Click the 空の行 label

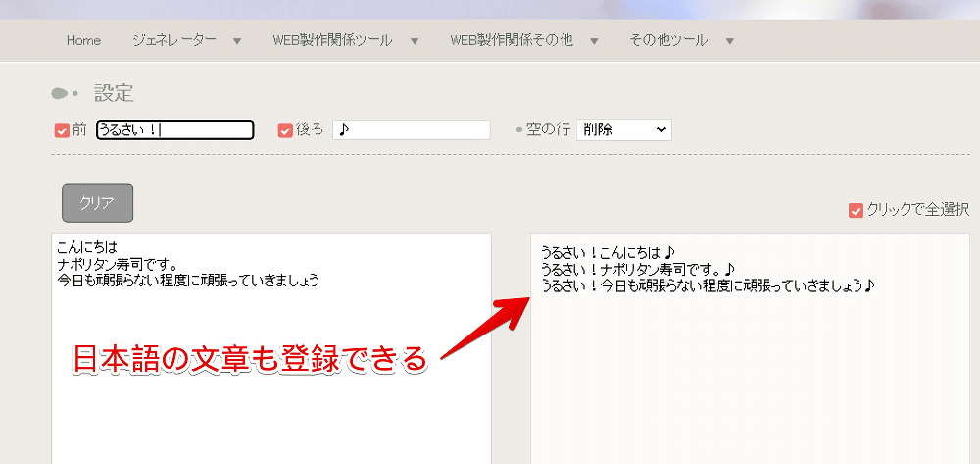[549, 130]
